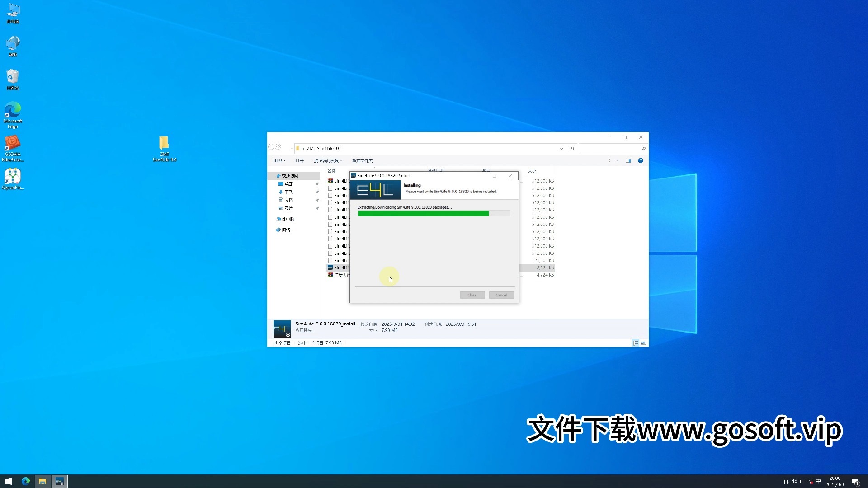Click the refresh icon beside the address bar
This screenshot has width=868, height=488.
coord(572,148)
